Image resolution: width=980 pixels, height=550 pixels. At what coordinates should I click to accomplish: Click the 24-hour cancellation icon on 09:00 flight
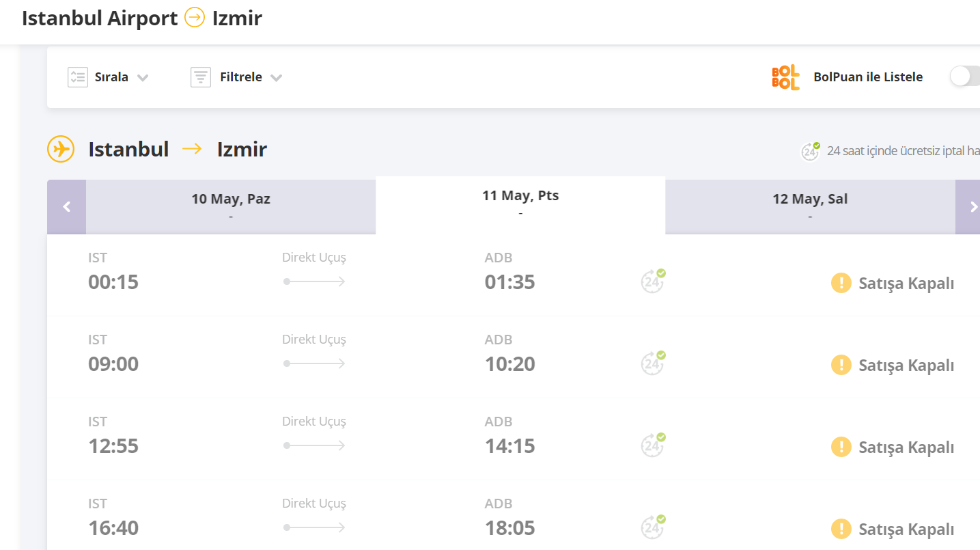point(653,363)
